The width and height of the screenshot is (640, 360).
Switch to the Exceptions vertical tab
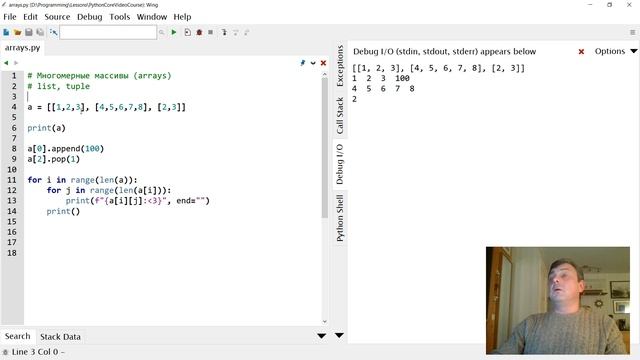pos(340,66)
